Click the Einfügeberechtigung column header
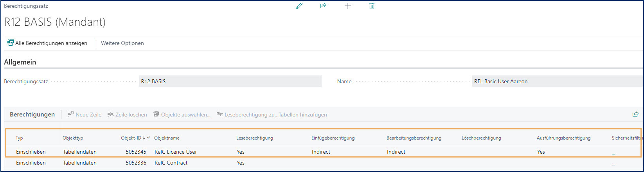The height and width of the screenshot is (172, 644). coord(333,138)
